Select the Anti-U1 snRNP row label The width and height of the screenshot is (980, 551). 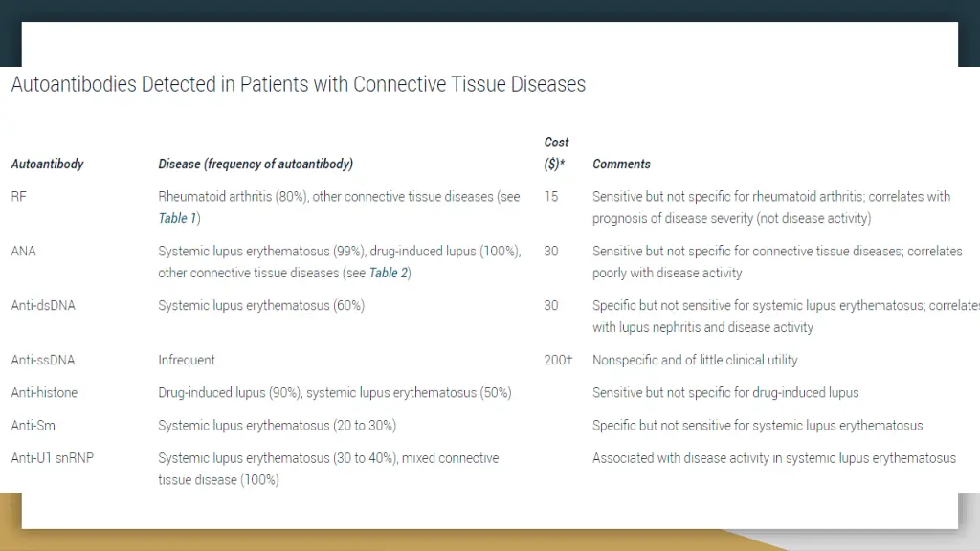52,458
